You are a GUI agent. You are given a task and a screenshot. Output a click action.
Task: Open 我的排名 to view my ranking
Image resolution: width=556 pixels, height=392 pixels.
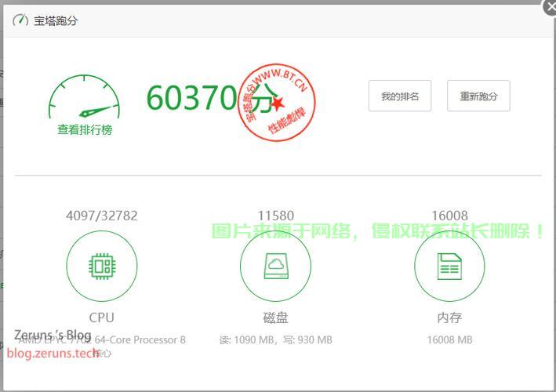[400, 96]
